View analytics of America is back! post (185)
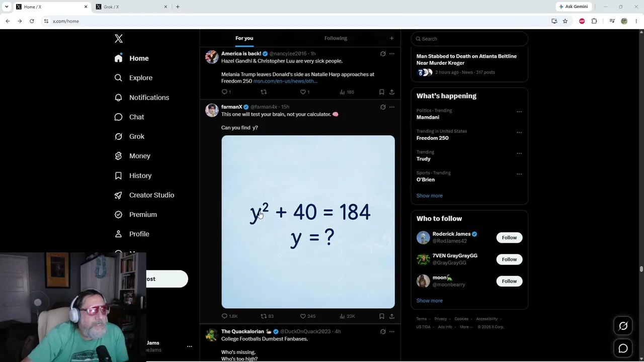This screenshot has width=644, height=362. [347, 92]
